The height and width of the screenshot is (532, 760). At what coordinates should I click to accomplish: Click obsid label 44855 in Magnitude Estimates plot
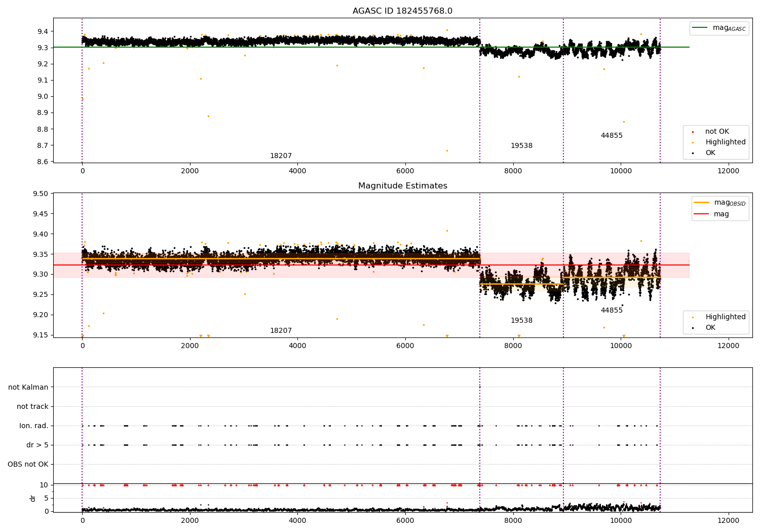click(612, 311)
